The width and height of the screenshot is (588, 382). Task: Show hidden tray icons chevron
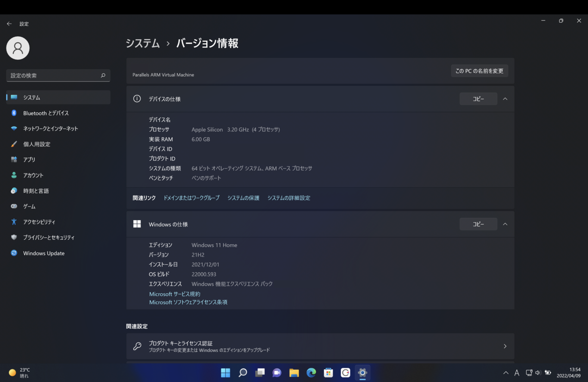[x=506, y=373]
